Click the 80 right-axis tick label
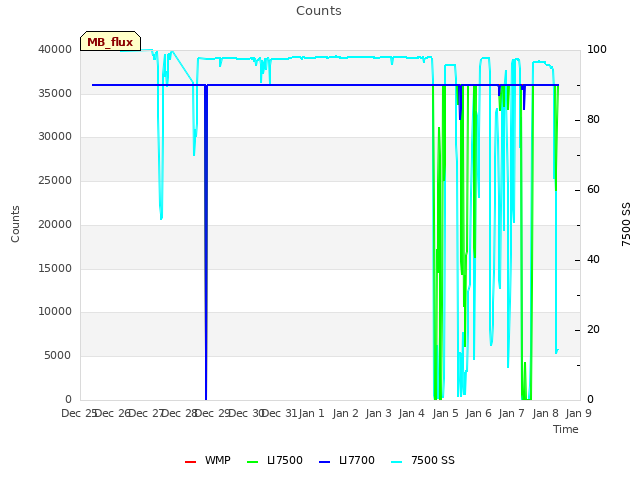 (593, 120)
